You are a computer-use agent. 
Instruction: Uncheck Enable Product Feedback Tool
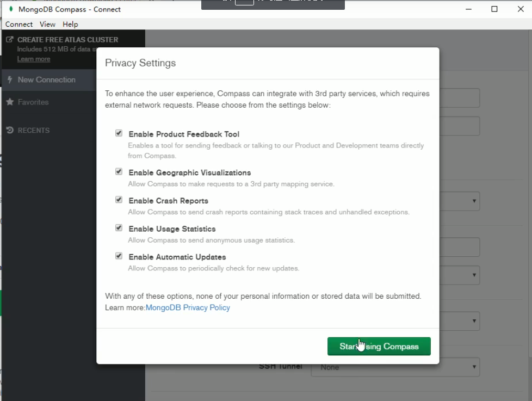coord(119,133)
